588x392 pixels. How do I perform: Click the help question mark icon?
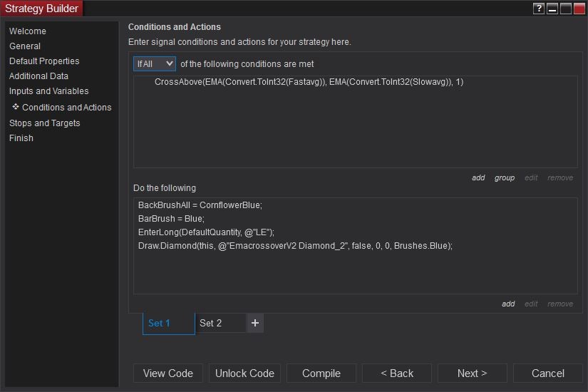click(538, 9)
